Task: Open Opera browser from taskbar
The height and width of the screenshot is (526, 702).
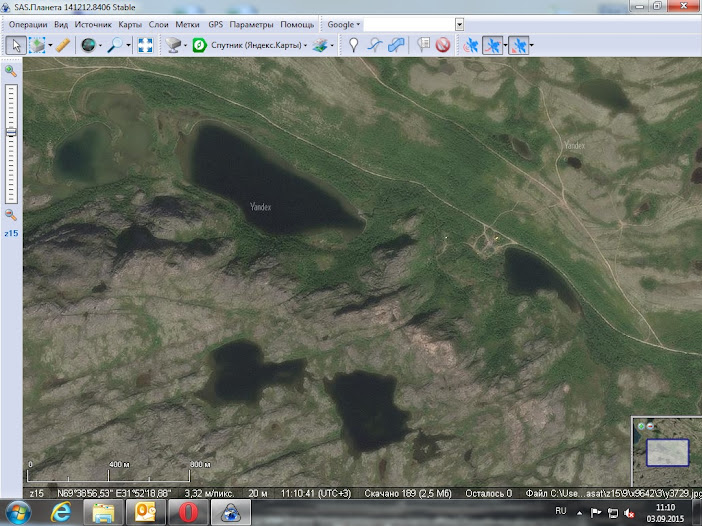Action: (x=188, y=513)
